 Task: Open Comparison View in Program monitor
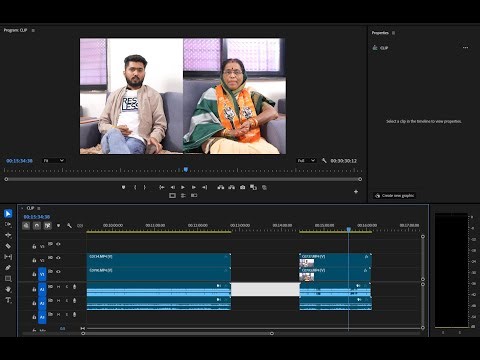253,187
